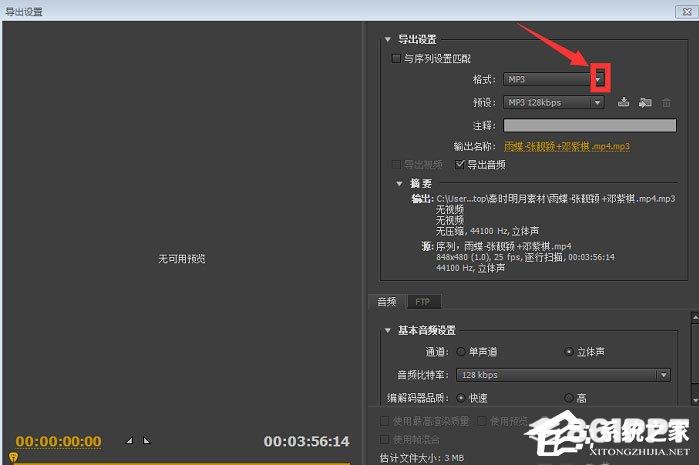
Task: Switch to the FTP tab
Action: click(x=423, y=302)
